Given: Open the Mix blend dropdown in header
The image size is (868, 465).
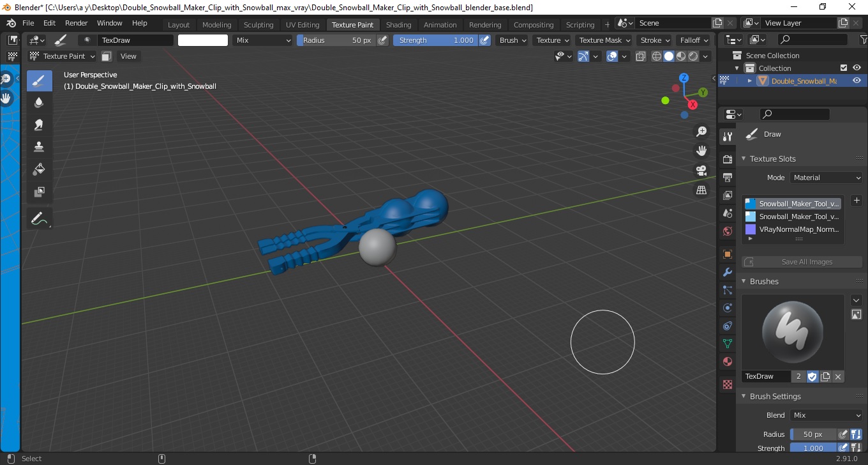Looking at the screenshot, I should click(262, 40).
